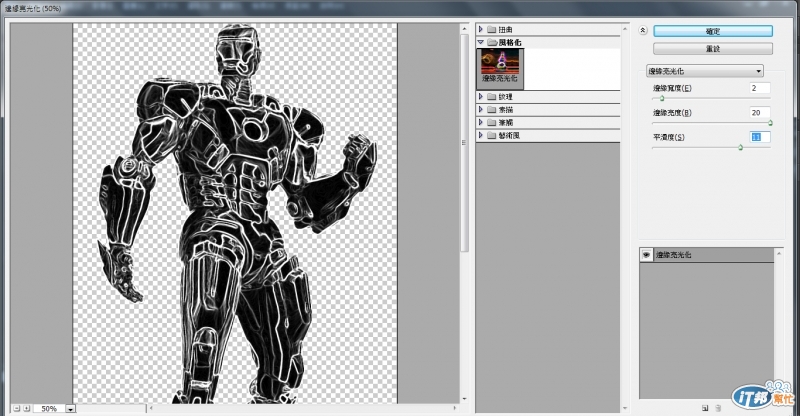
Task: Expand the 紋理 filter folder triangle
Action: (481, 96)
